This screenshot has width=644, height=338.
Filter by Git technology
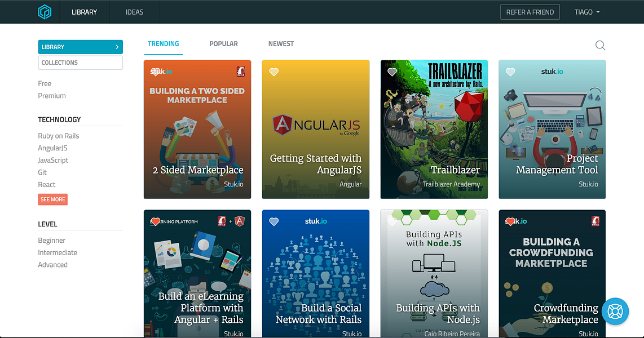point(42,172)
